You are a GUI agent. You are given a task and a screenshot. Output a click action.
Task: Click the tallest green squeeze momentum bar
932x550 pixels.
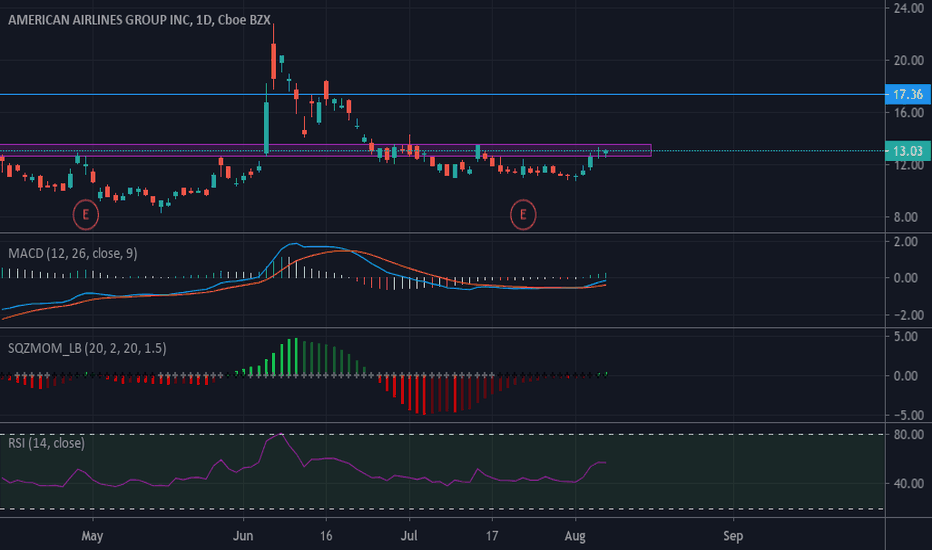295,357
